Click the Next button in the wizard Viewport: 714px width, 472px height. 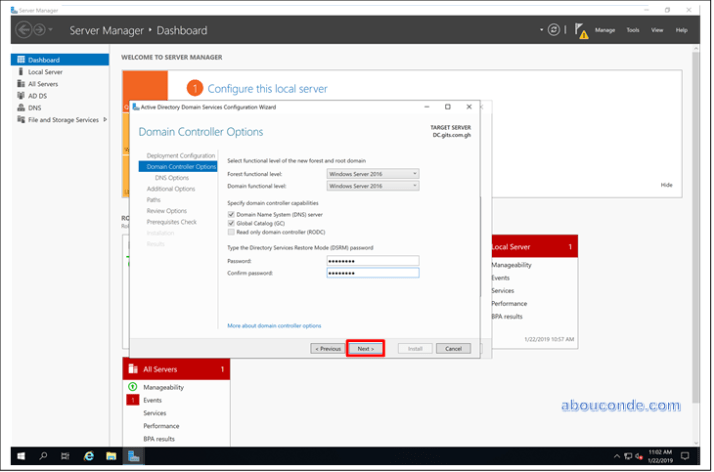pos(365,349)
